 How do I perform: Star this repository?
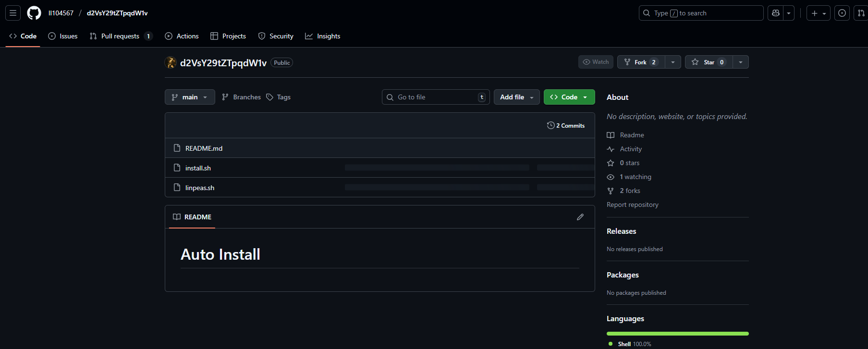[709, 62]
